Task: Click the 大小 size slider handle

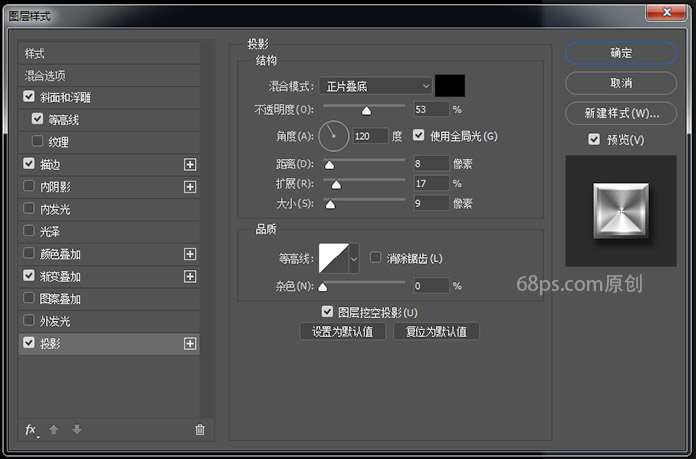Action: click(331, 205)
